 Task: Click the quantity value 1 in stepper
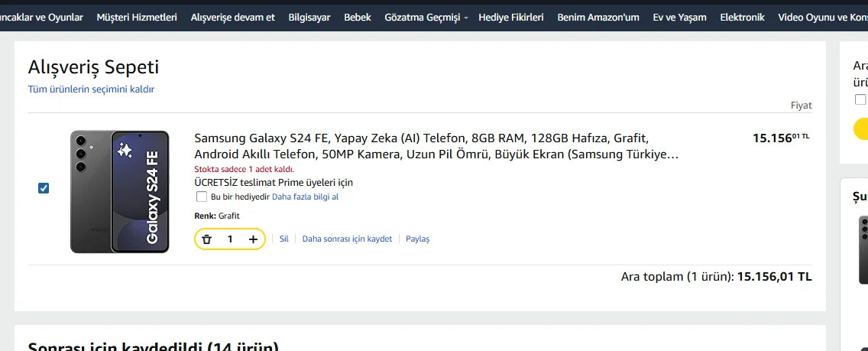[x=230, y=239]
